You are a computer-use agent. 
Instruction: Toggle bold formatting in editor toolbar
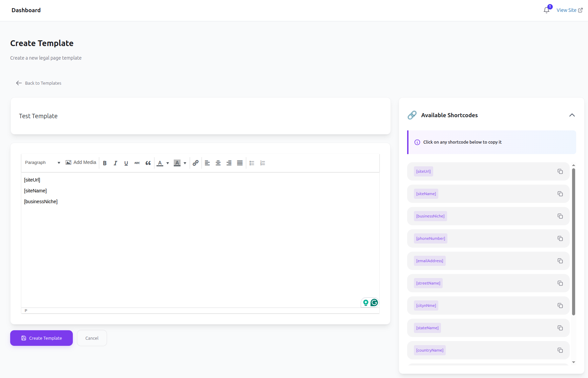click(105, 163)
